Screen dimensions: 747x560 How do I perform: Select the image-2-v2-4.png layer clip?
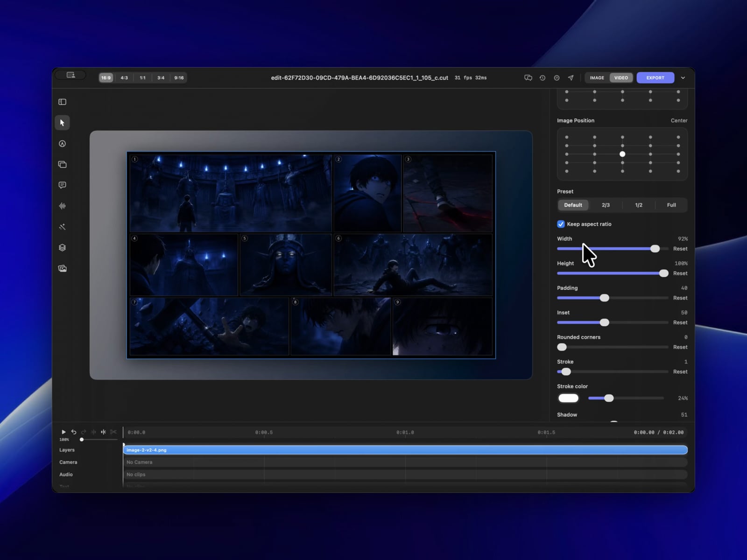405,450
